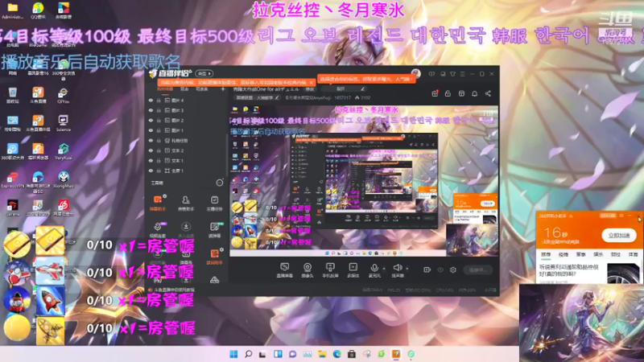The width and height of the screenshot is (644, 362).
Task: Open the 房管助手 tool
Action: (x=186, y=204)
